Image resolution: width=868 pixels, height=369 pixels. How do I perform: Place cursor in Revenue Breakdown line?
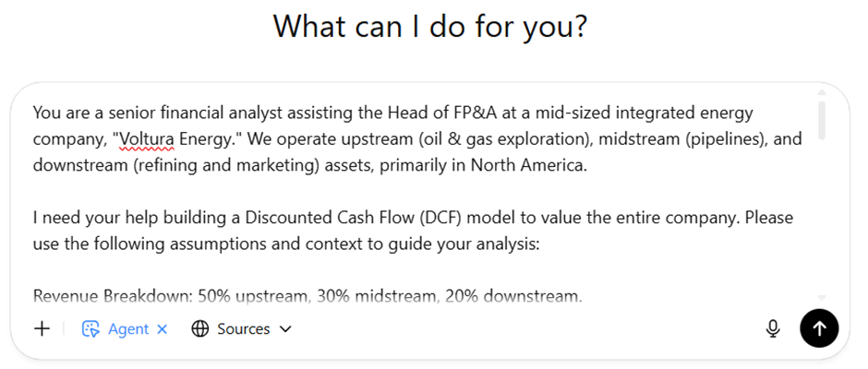tap(307, 296)
